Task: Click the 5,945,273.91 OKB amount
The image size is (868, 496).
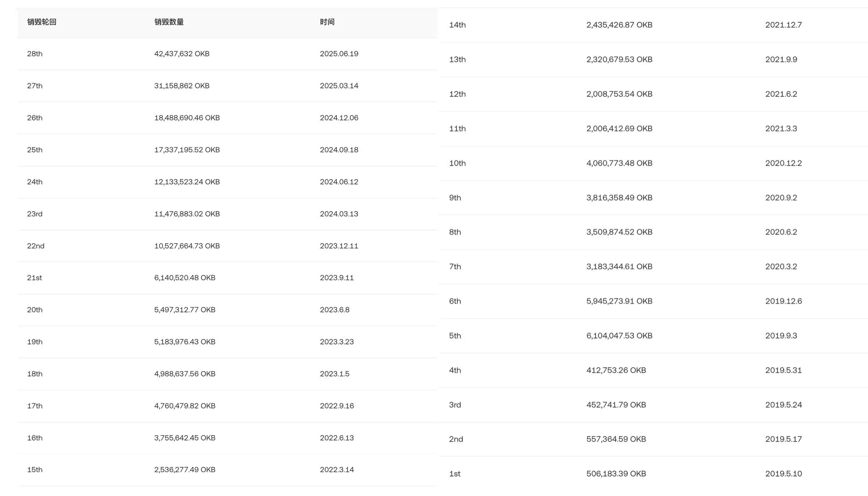Action: [619, 301]
